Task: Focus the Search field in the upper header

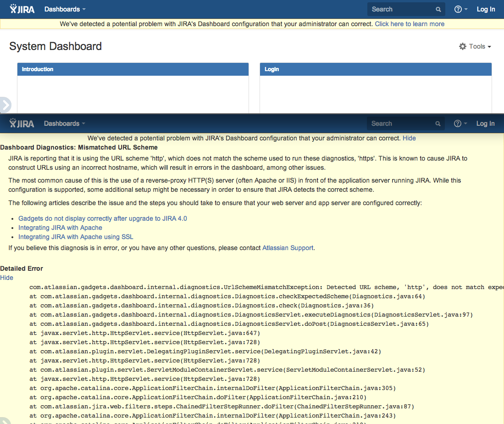Action: pos(406,9)
